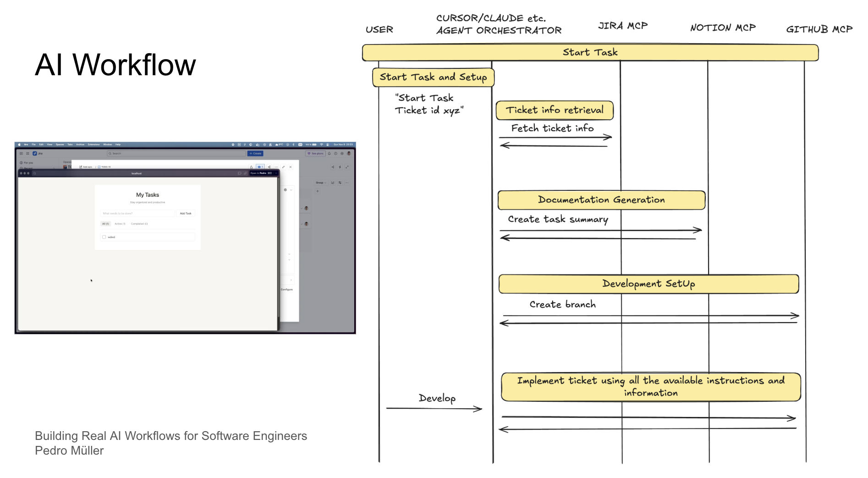
Task: Open the Spaces menu in menu bar
Action: (60, 145)
